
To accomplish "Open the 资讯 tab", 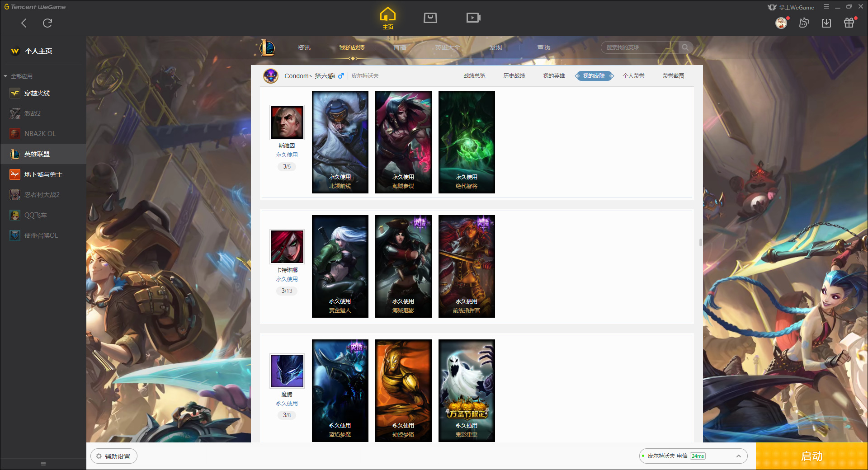I will click(x=304, y=47).
